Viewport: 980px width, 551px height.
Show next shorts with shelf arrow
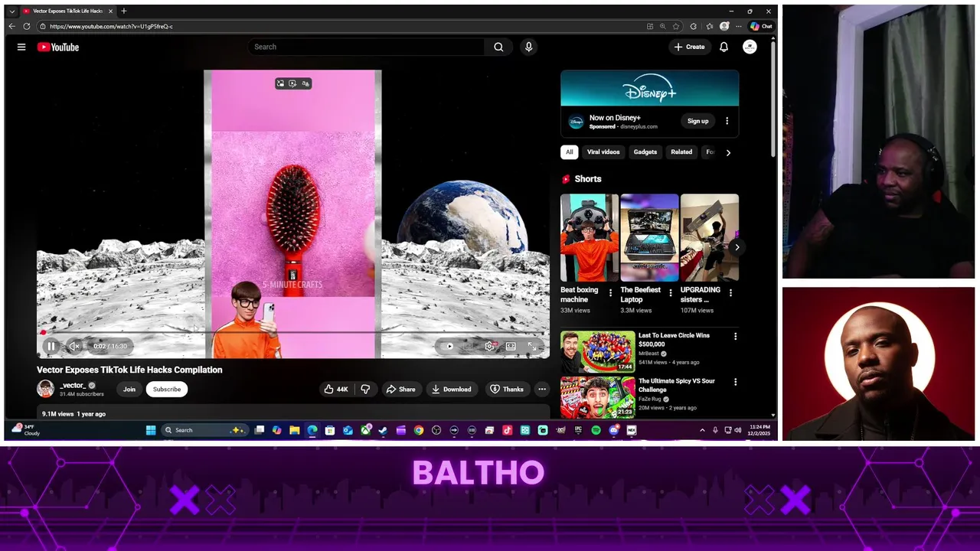point(737,247)
